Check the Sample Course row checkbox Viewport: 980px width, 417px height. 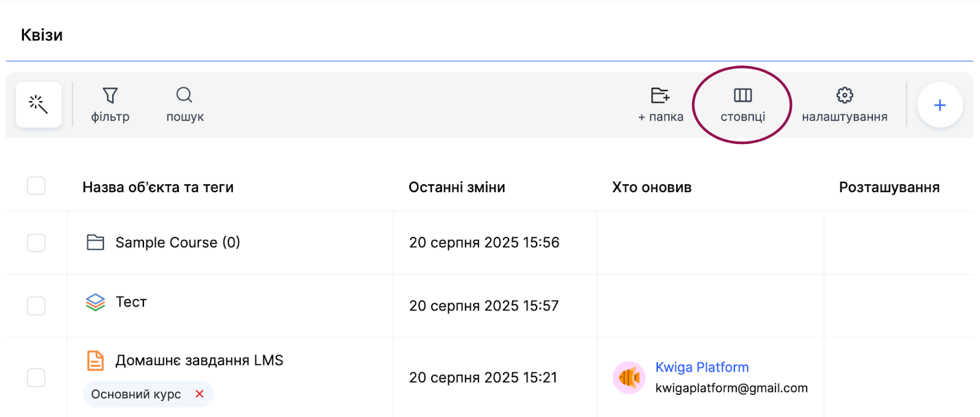point(36,243)
